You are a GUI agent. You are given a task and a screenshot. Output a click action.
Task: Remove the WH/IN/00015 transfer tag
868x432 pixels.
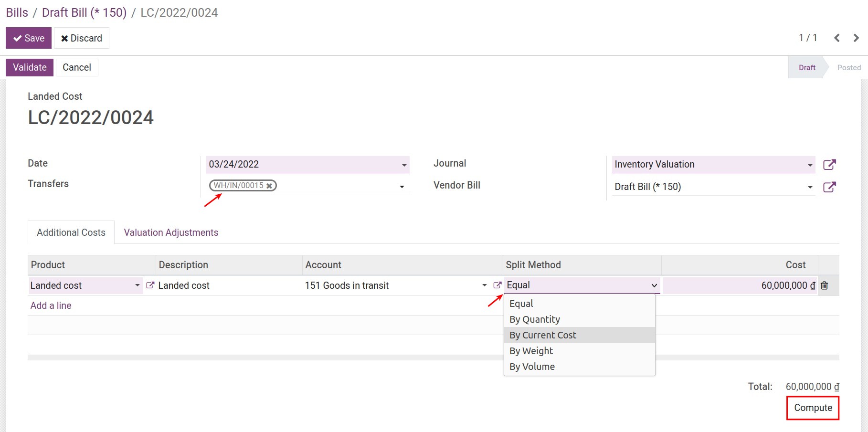[269, 186]
